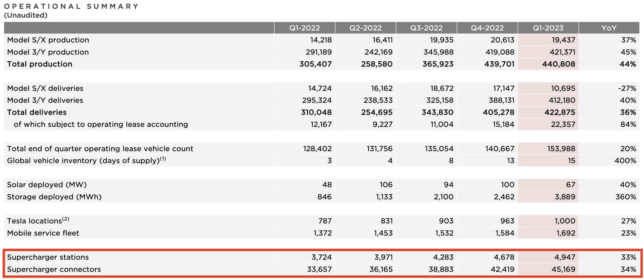Select the Q2-2022 column header
This screenshot has width=644, height=279.
pyautogui.click(x=365, y=28)
